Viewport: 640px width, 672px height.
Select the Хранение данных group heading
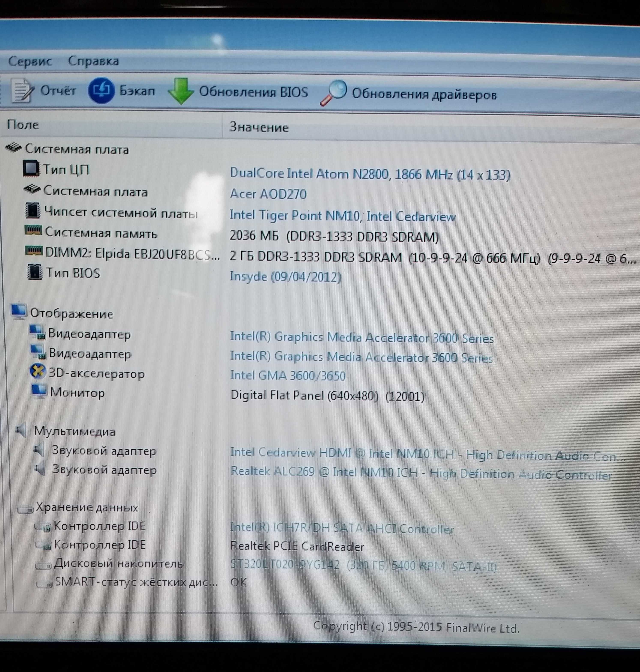tap(87, 507)
